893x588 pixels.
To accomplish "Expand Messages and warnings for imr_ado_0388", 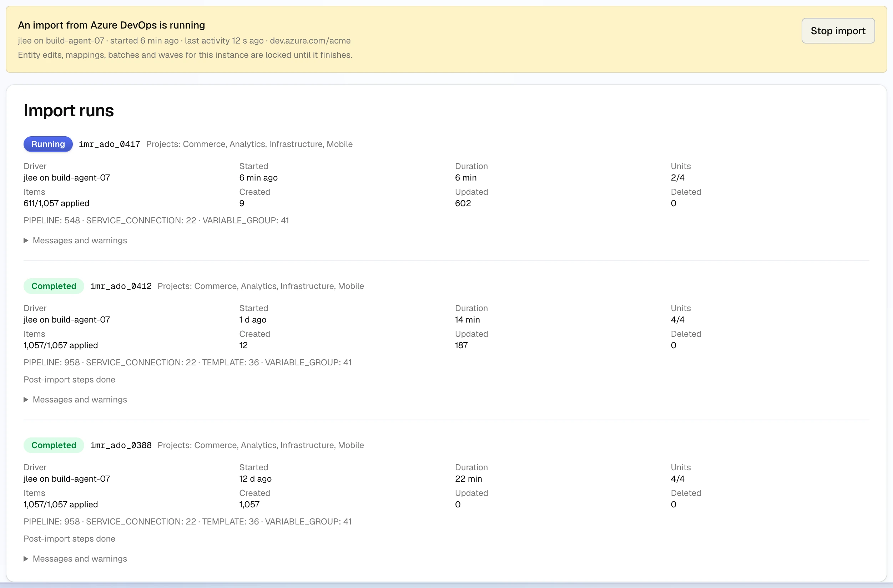I will click(75, 558).
